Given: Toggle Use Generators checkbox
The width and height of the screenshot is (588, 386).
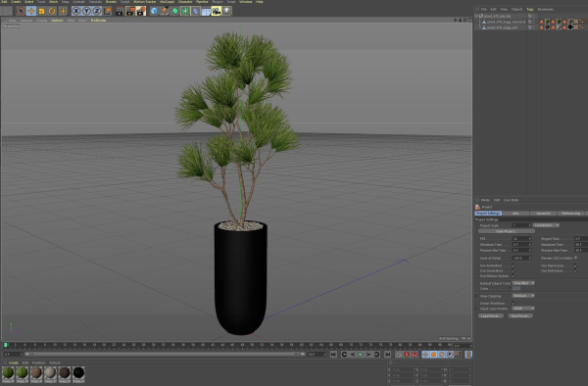Looking at the screenshot, I should [514, 270].
